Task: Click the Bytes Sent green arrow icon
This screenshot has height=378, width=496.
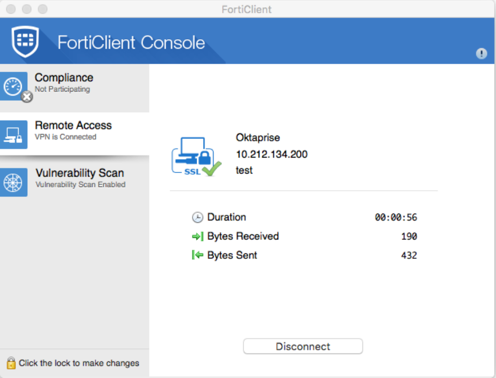Action: coord(197,255)
